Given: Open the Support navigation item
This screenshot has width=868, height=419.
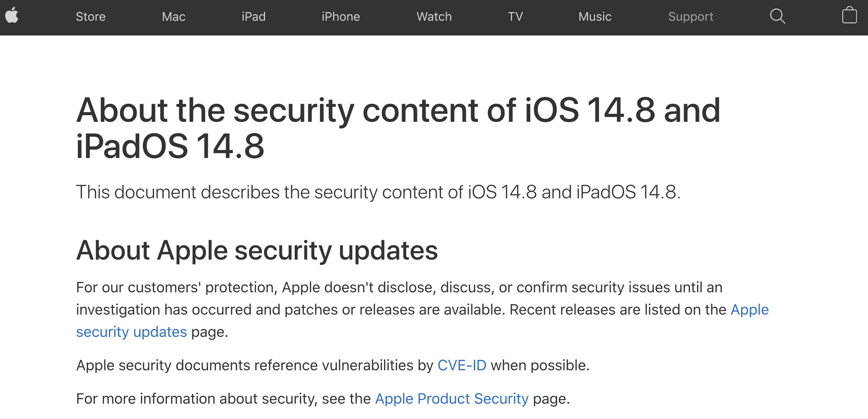Looking at the screenshot, I should 691,17.
